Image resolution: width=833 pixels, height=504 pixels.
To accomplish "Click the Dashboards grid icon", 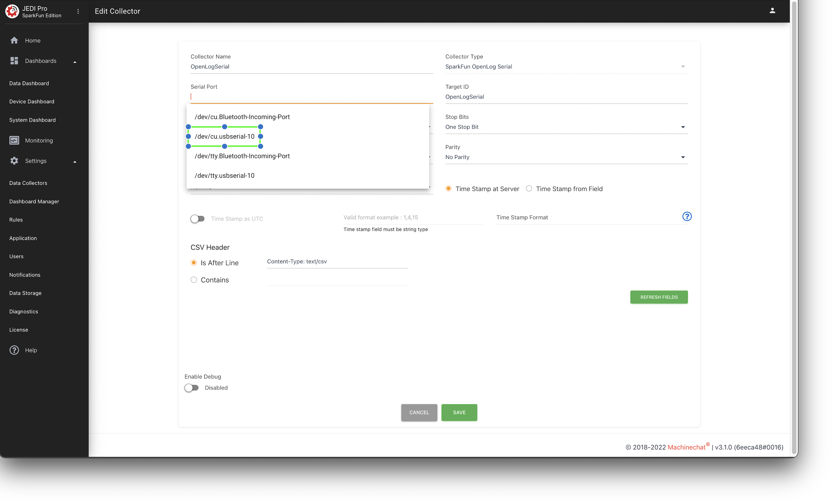I will pos(14,61).
